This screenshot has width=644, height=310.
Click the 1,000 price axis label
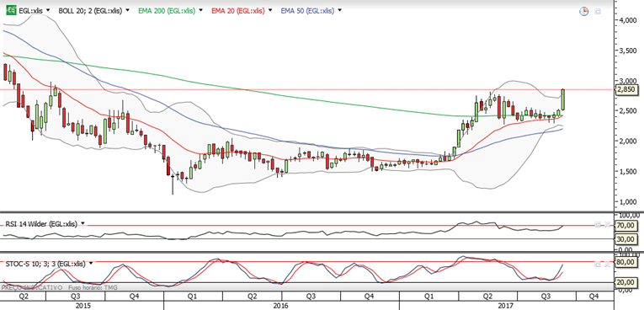[628, 202]
